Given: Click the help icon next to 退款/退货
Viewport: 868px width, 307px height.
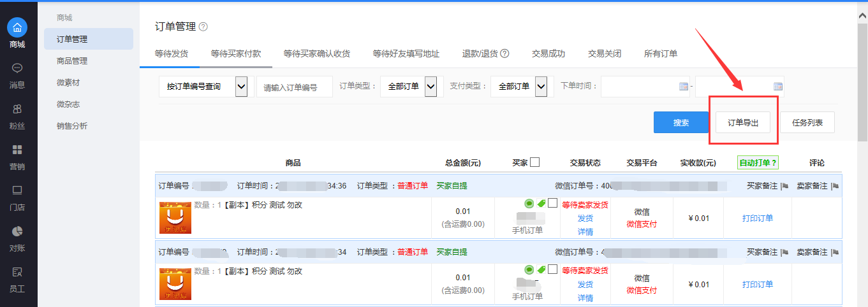Looking at the screenshot, I should point(504,54).
